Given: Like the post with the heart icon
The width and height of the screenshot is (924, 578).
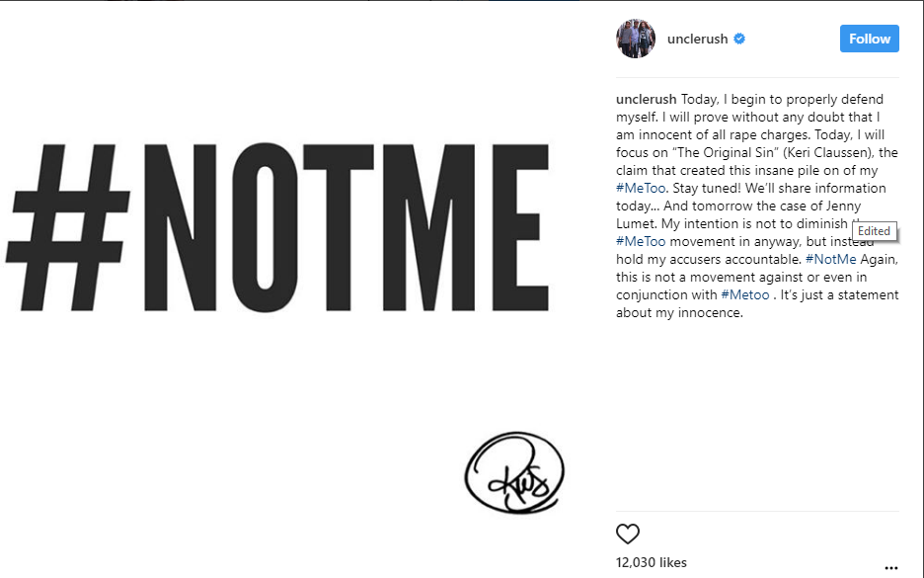Looking at the screenshot, I should tap(628, 535).
